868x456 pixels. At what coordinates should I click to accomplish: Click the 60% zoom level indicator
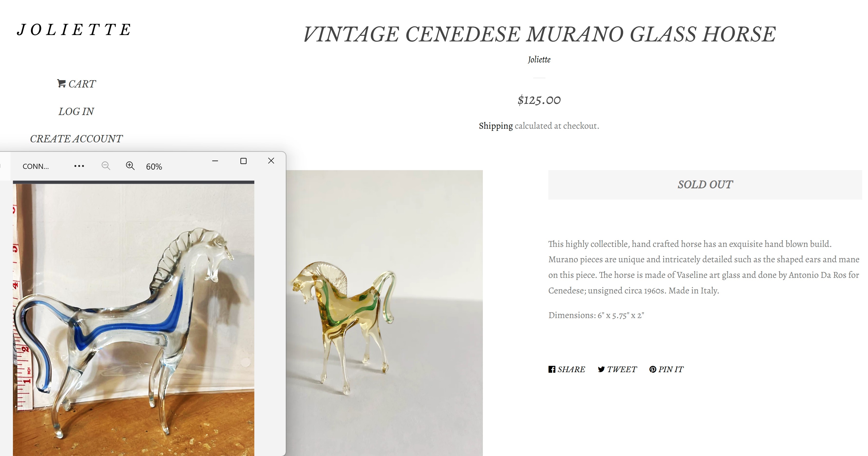[154, 166]
